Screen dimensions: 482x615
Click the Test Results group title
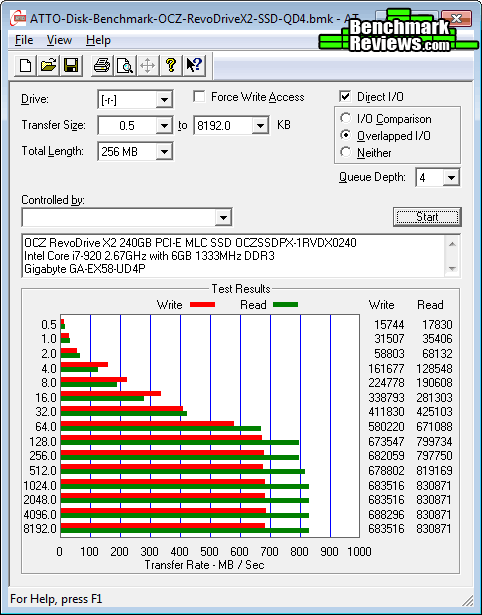click(241, 289)
